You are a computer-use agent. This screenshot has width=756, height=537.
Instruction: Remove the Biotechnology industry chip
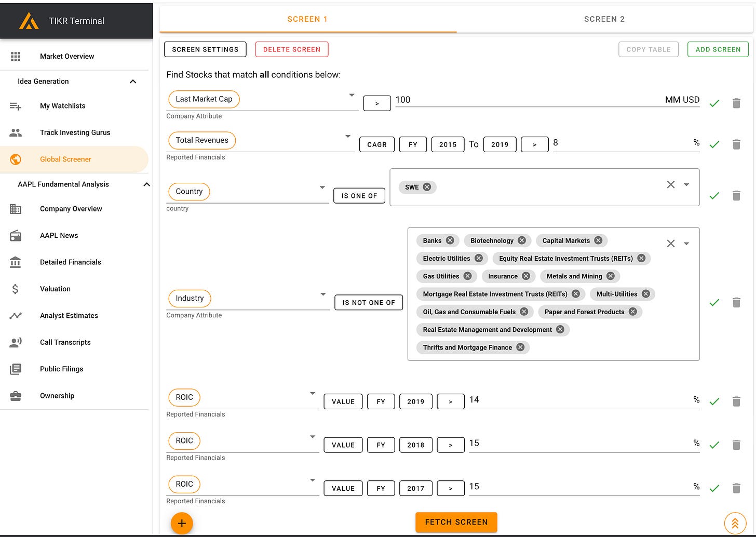click(x=522, y=240)
